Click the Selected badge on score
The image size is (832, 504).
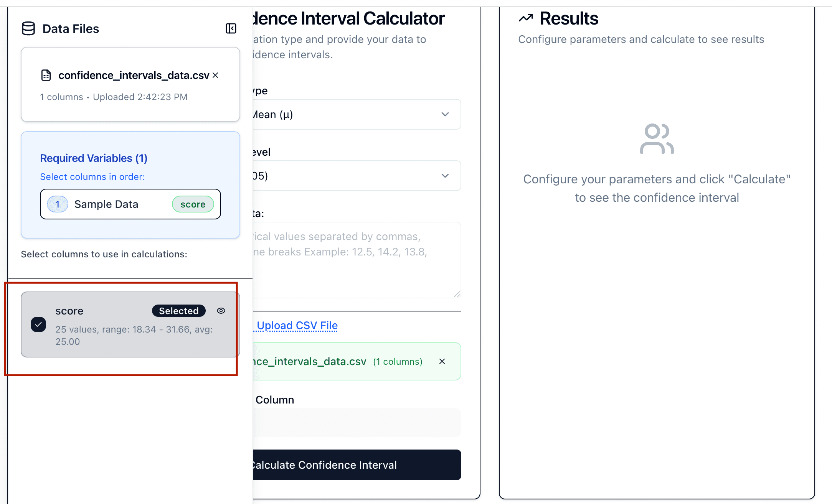tap(178, 311)
